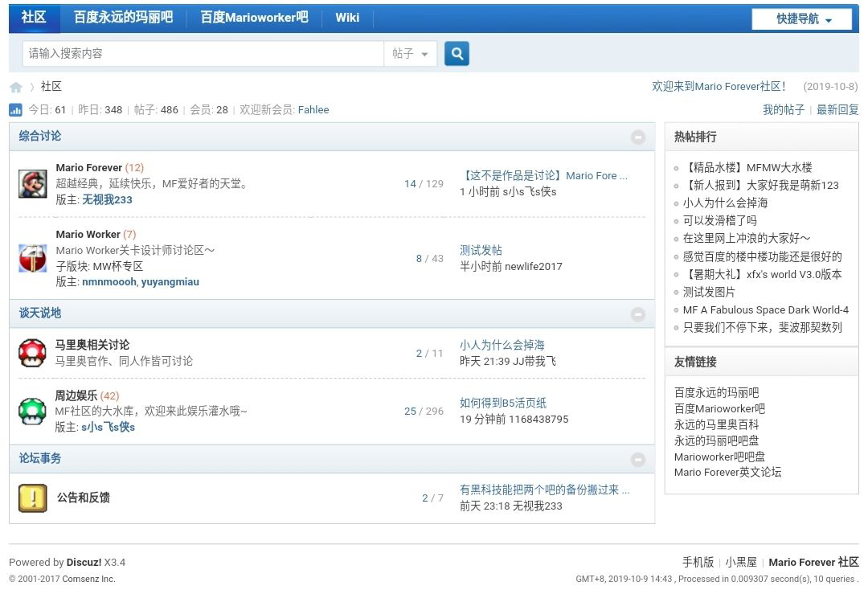View poster s小s飞s侠s under Mario Forever's latest post
The height and width of the screenshot is (590, 868).
[x=529, y=191]
